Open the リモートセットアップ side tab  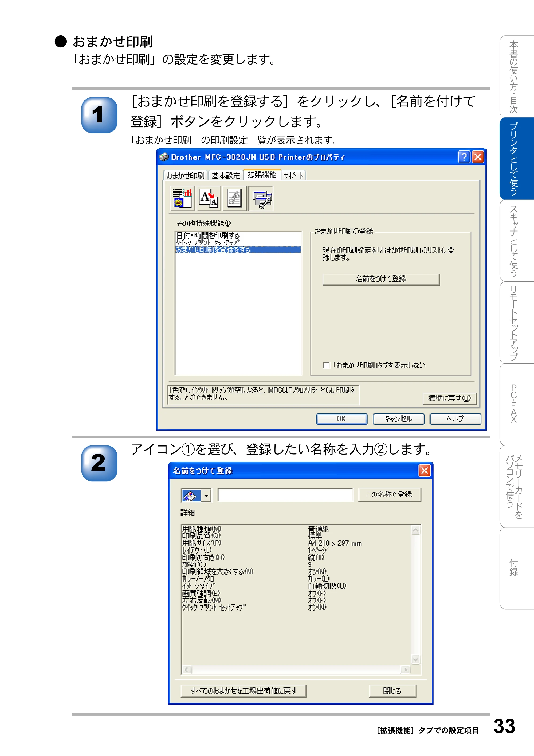517,322
